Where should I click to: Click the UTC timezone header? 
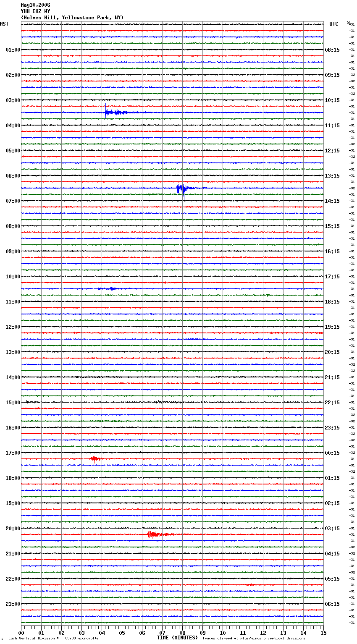(x=334, y=24)
